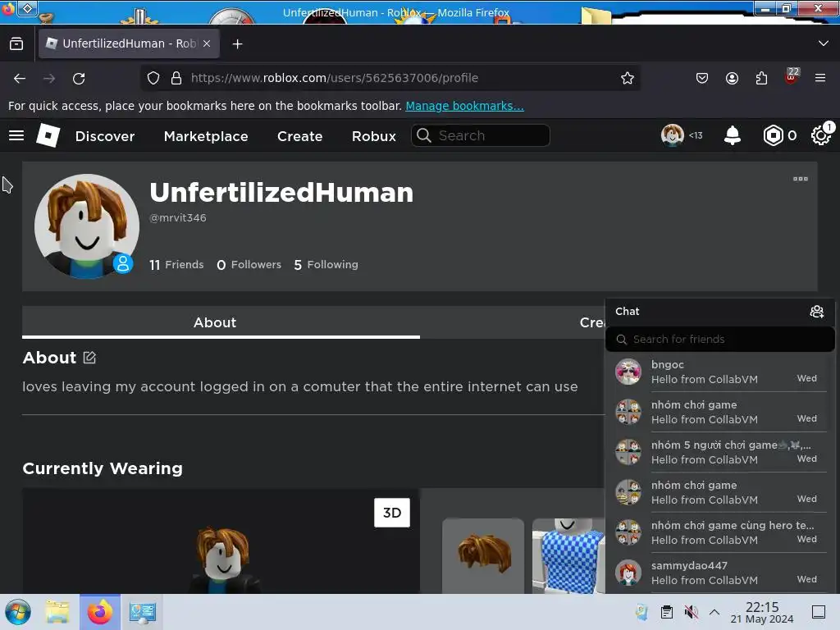
Task: View the 5 Following list
Action: tap(326, 265)
